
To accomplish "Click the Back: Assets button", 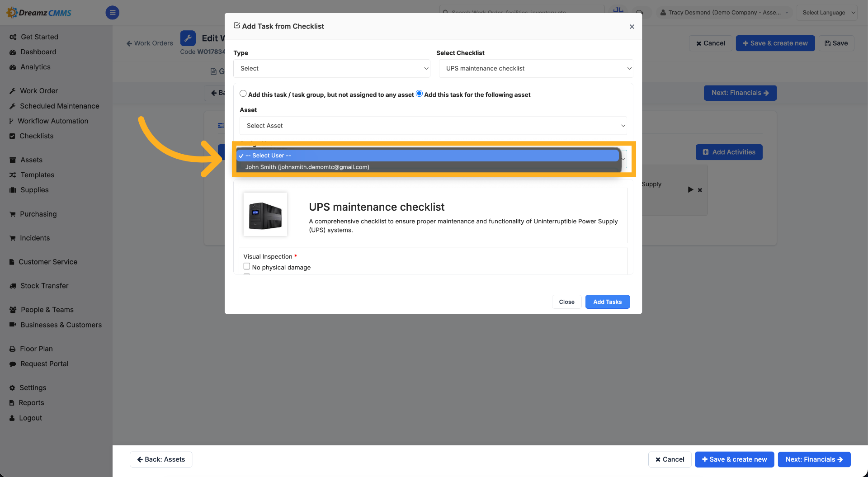I will [x=161, y=459].
